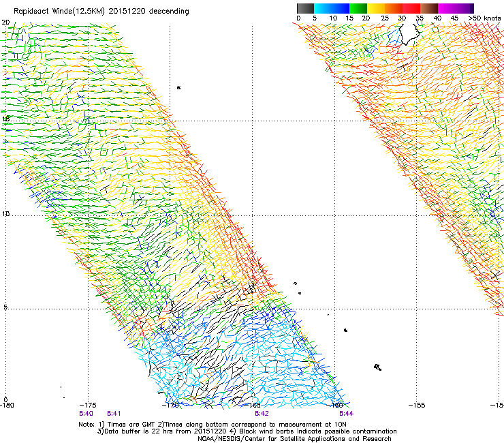This screenshot has height=443, width=504.
Task: Select legend value "25" under the color bar
Action: 385,18
